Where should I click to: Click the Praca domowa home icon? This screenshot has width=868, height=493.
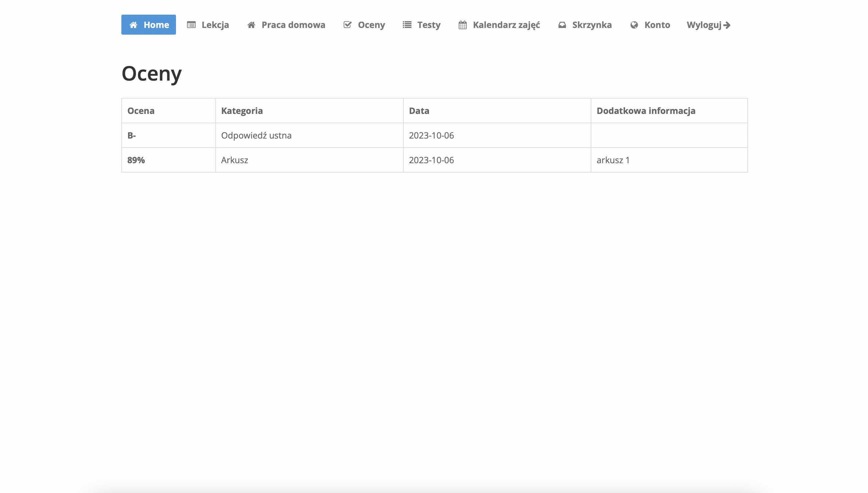click(251, 25)
